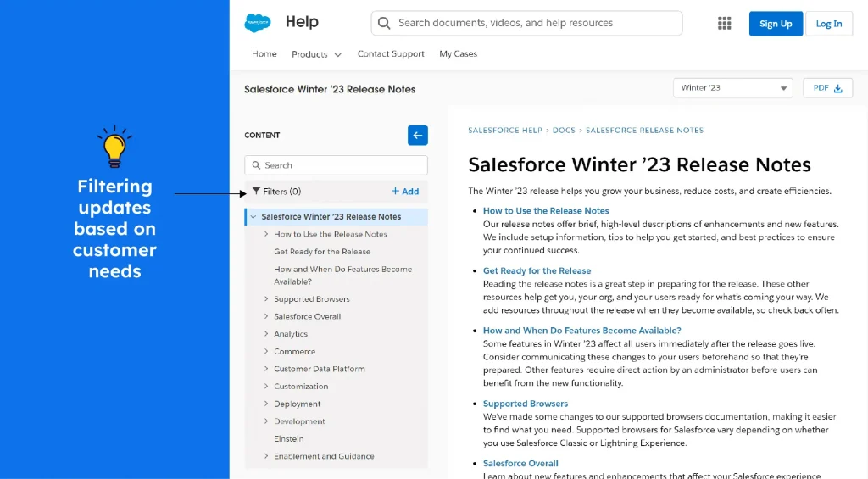
Task: Click the Filters (0) label
Action: (x=281, y=191)
